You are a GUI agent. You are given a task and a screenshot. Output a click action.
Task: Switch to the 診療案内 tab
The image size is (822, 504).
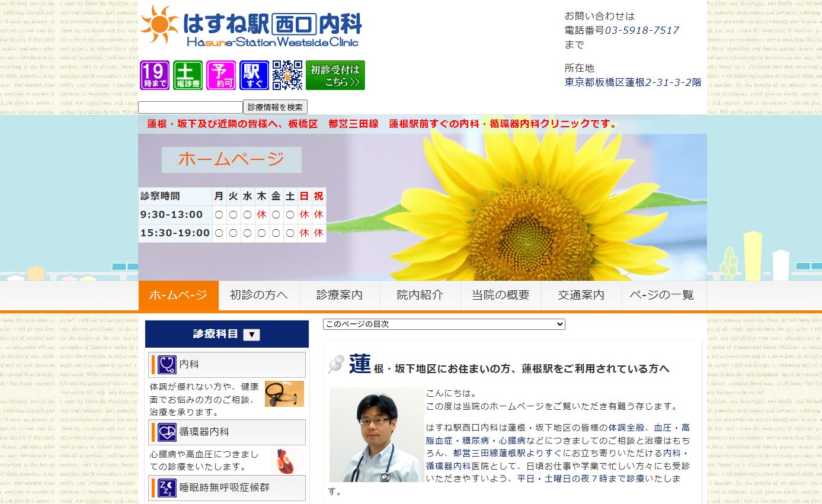[x=340, y=295]
